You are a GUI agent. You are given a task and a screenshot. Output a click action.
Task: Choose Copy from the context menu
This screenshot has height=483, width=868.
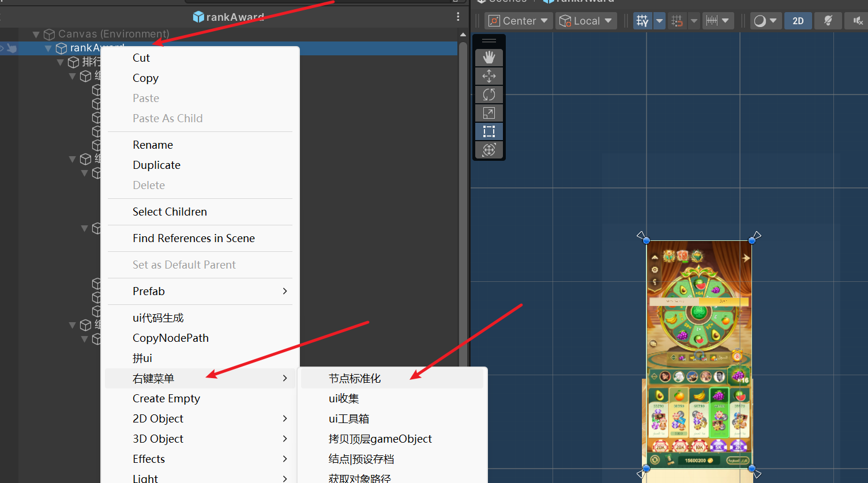[200, 78]
